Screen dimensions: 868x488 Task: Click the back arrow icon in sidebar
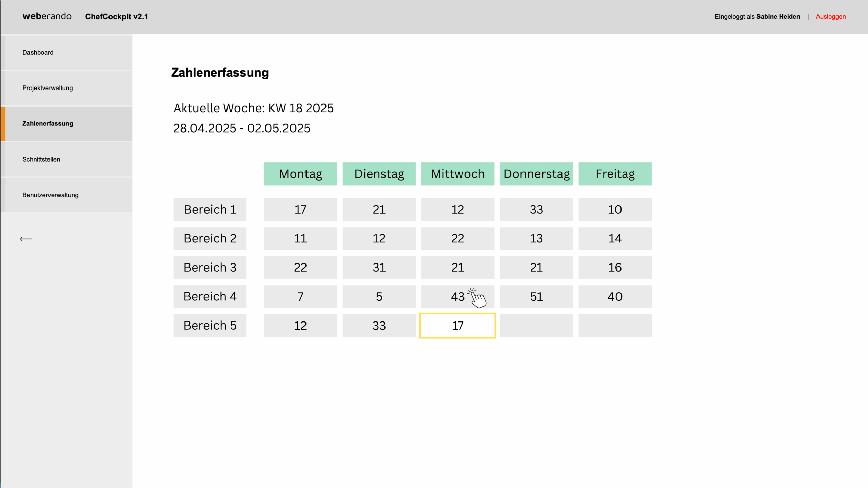26,239
